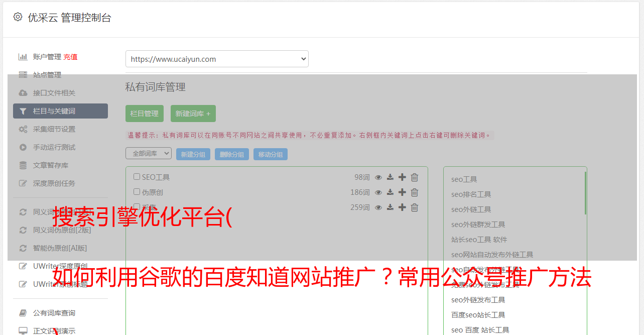Click the edit icon beside 深度原创任务

coord(23,183)
